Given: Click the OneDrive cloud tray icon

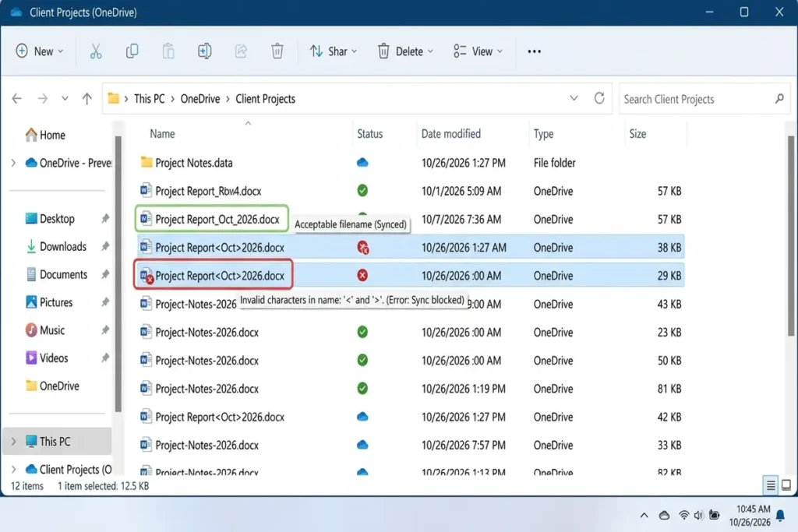Looking at the screenshot, I should tap(664, 515).
